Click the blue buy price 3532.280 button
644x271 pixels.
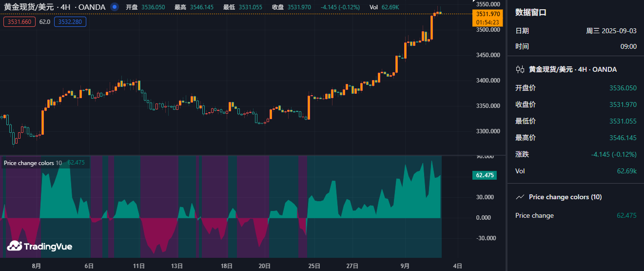point(70,21)
